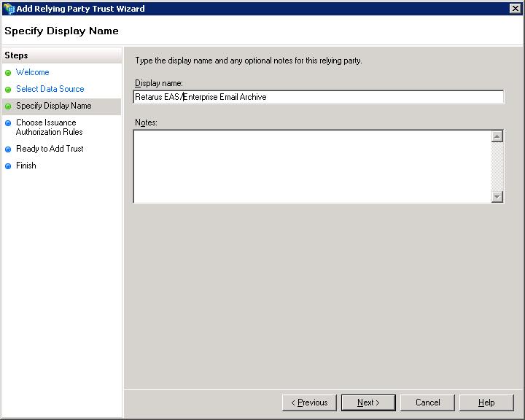Select Choose Issuance Authorization Rules step
The width and height of the screenshot is (525, 420).
click(x=49, y=128)
